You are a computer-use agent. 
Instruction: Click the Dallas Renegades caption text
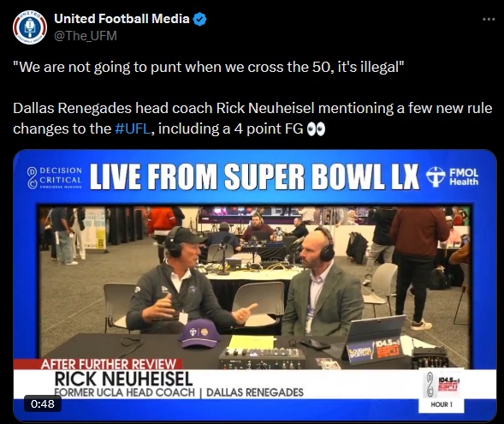[x=255, y=392]
